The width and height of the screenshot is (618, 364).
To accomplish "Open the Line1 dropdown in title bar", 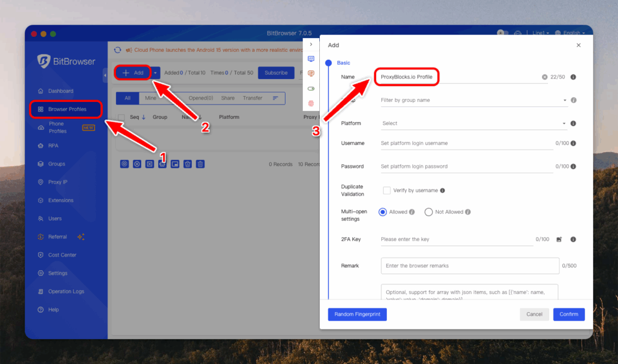I will (x=540, y=33).
